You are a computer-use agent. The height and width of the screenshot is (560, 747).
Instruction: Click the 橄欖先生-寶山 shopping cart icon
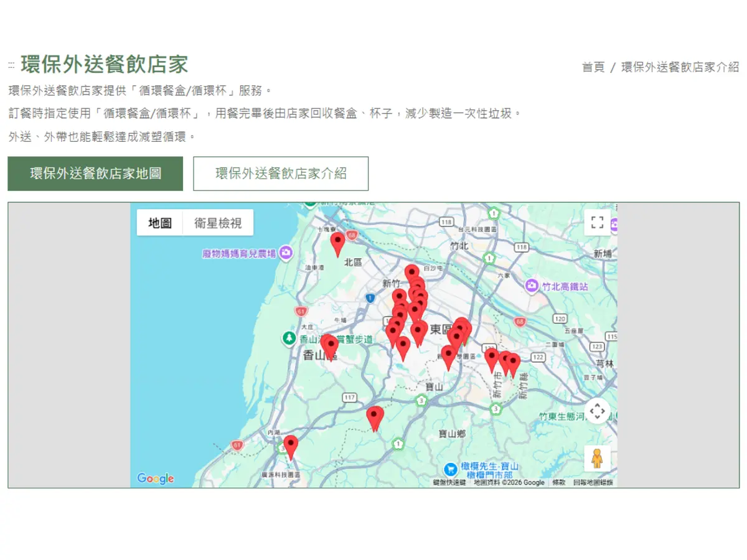[x=451, y=470]
